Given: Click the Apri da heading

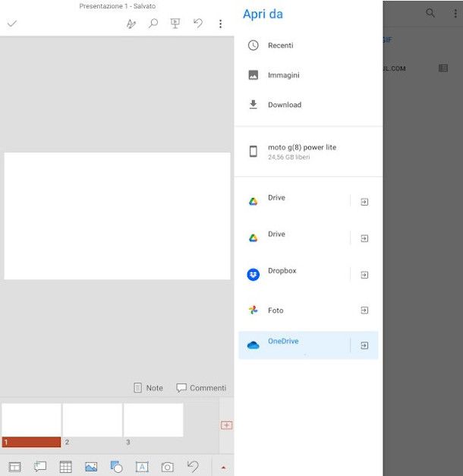Looking at the screenshot, I should click(x=263, y=14).
